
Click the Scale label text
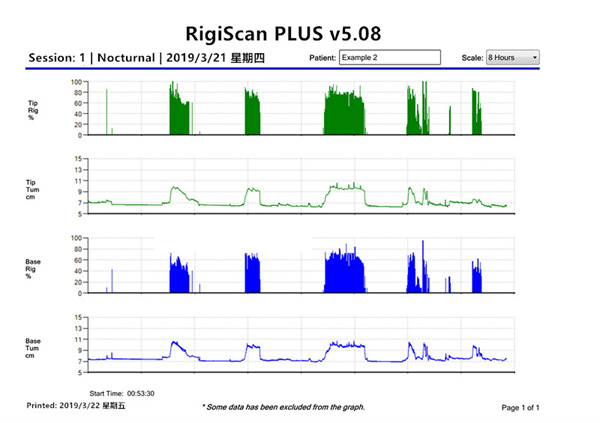(471, 58)
